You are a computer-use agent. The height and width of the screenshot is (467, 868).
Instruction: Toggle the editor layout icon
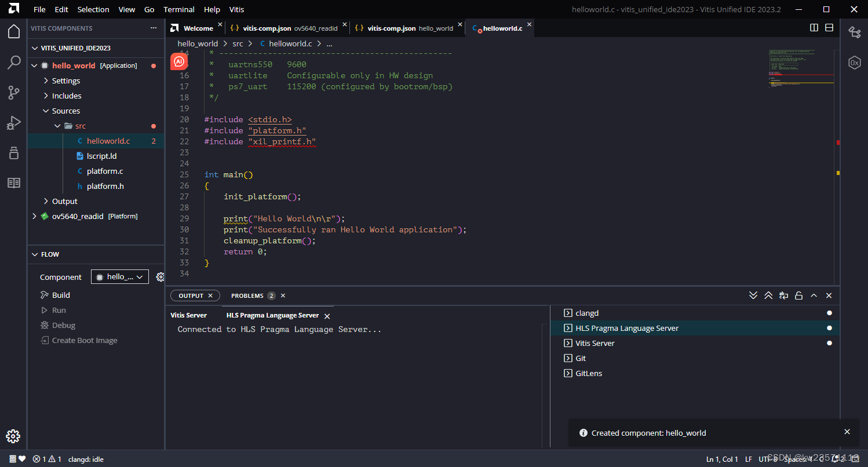829,28
